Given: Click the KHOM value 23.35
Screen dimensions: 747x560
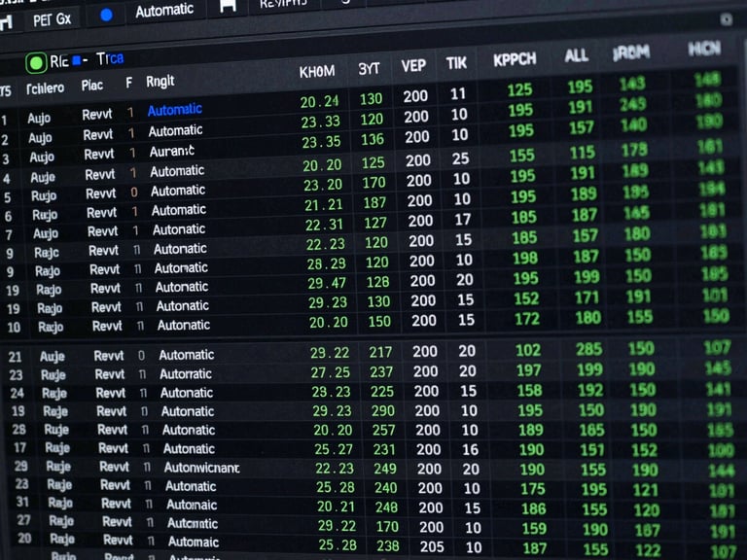Looking at the screenshot, I should coord(322,142).
